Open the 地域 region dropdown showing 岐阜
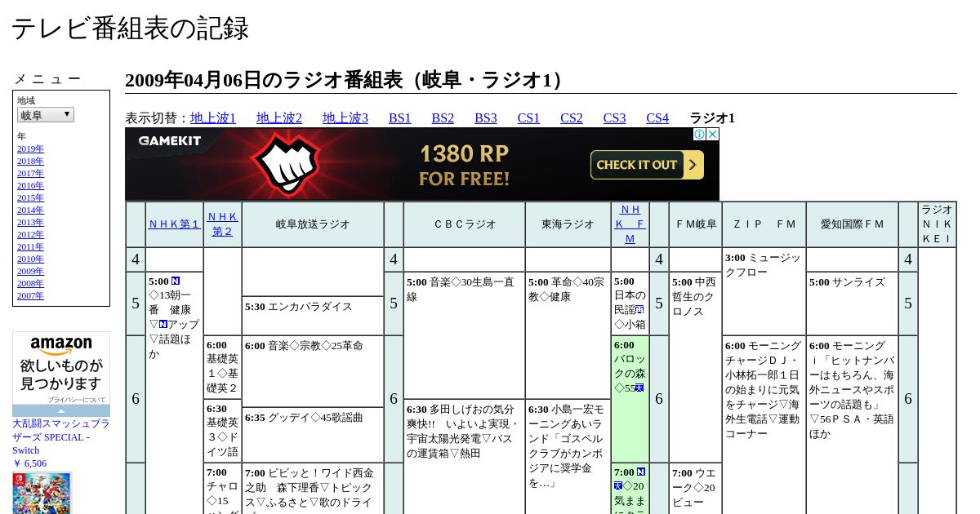The height and width of the screenshot is (514, 980). [46, 115]
